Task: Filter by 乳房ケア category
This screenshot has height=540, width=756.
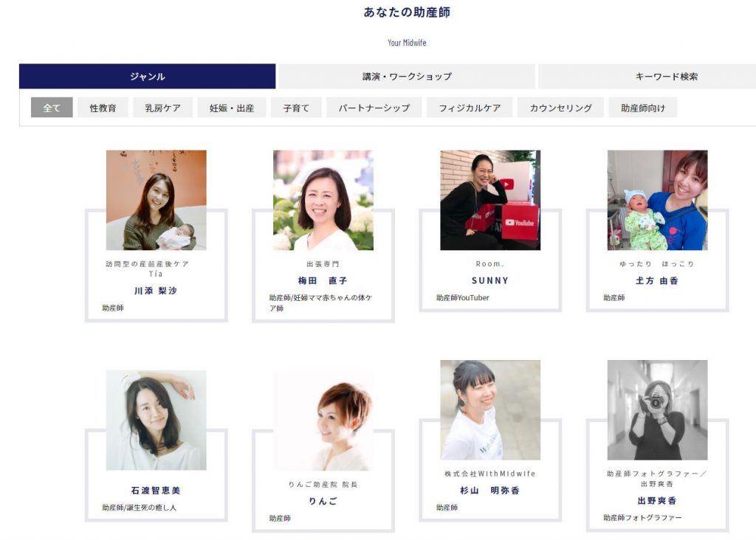Action: point(163,108)
